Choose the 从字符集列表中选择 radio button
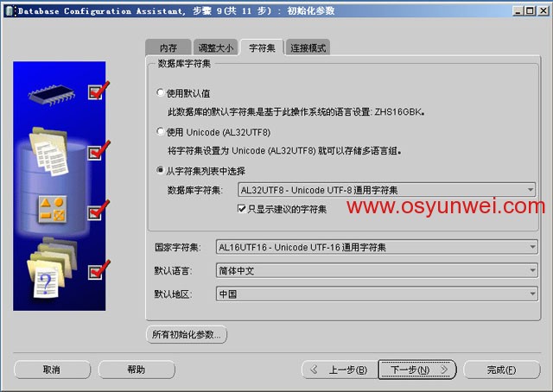This screenshot has height=392, width=553. [x=160, y=171]
